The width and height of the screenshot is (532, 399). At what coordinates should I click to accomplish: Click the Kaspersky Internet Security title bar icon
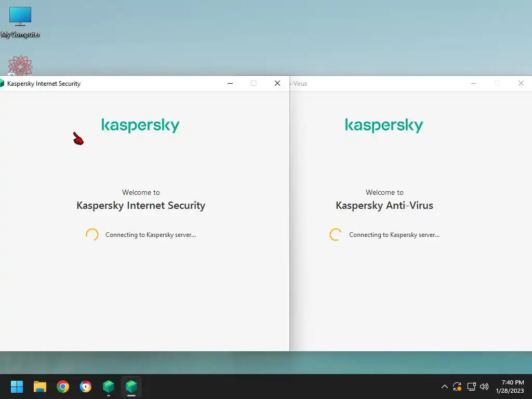2,84
